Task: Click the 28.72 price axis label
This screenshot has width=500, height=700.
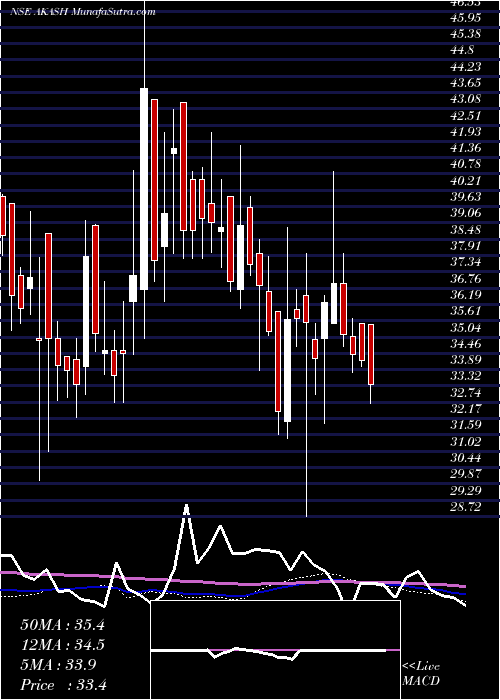Action: pos(464,507)
